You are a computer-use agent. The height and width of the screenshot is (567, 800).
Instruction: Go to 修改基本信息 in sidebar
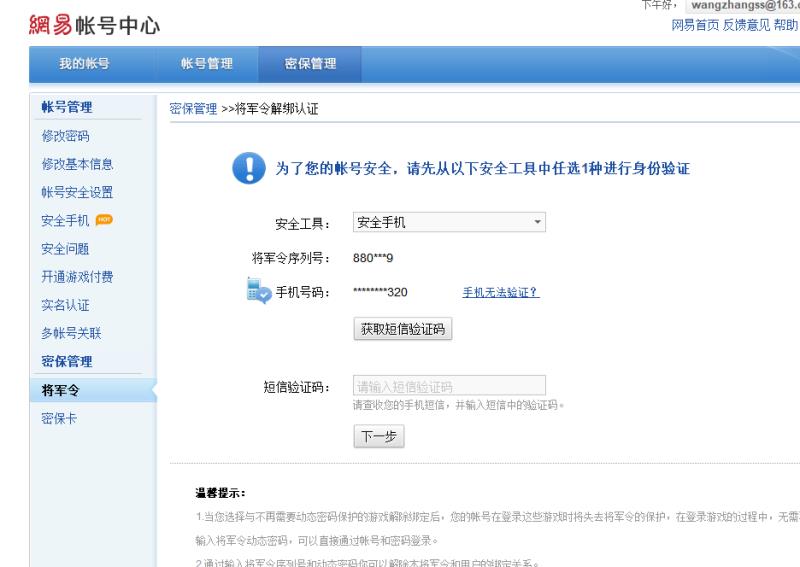pyautogui.click(x=77, y=164)
